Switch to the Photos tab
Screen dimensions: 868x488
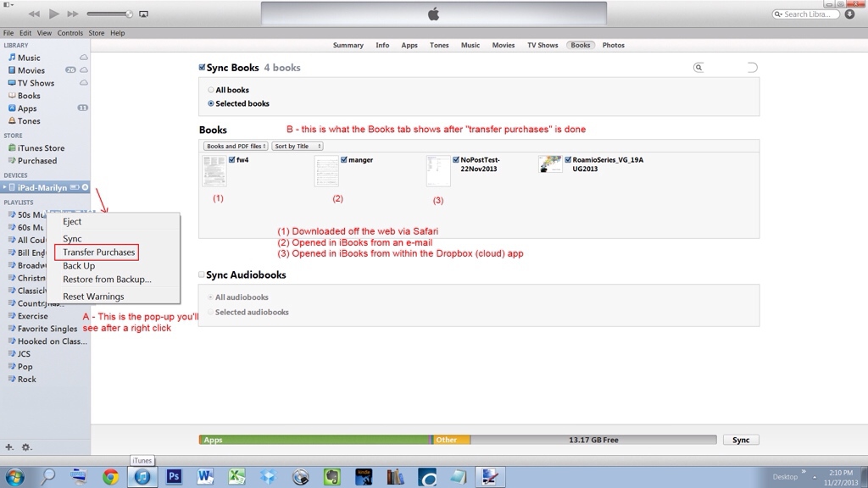614,46
